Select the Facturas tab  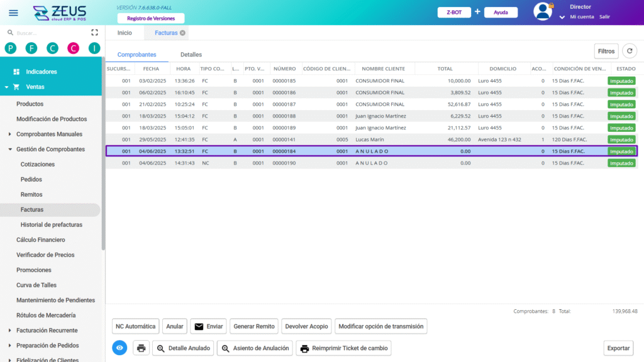coord(166,33)
